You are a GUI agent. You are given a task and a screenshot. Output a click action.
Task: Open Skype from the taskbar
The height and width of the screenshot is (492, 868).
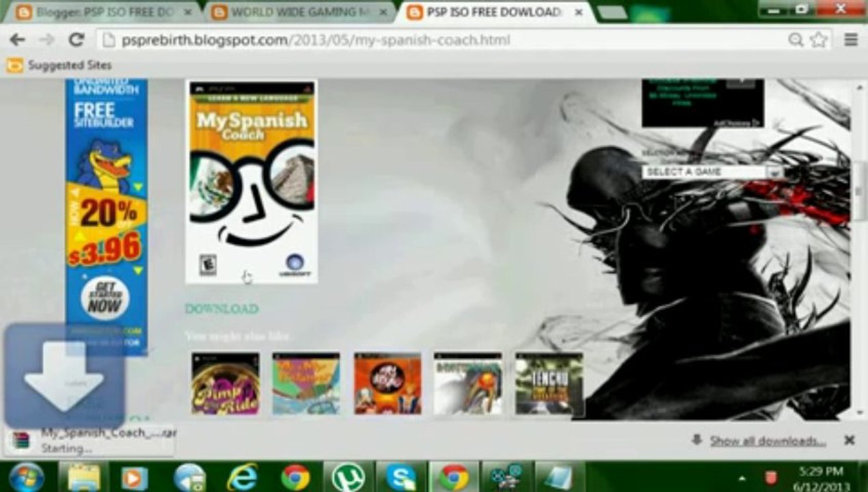401,477
